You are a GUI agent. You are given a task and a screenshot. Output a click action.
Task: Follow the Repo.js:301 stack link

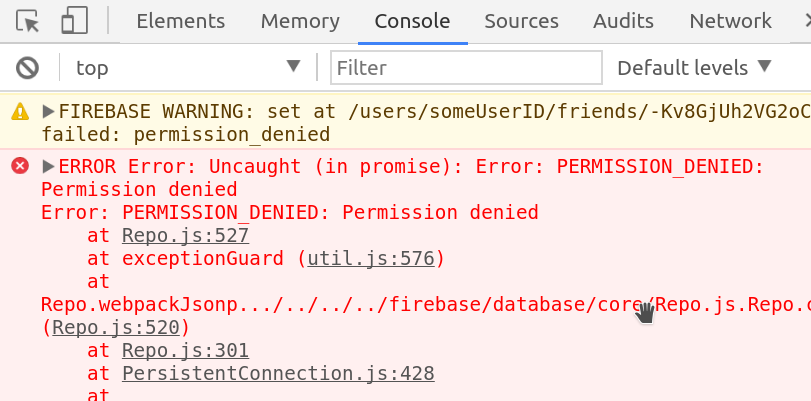point(185,351)
